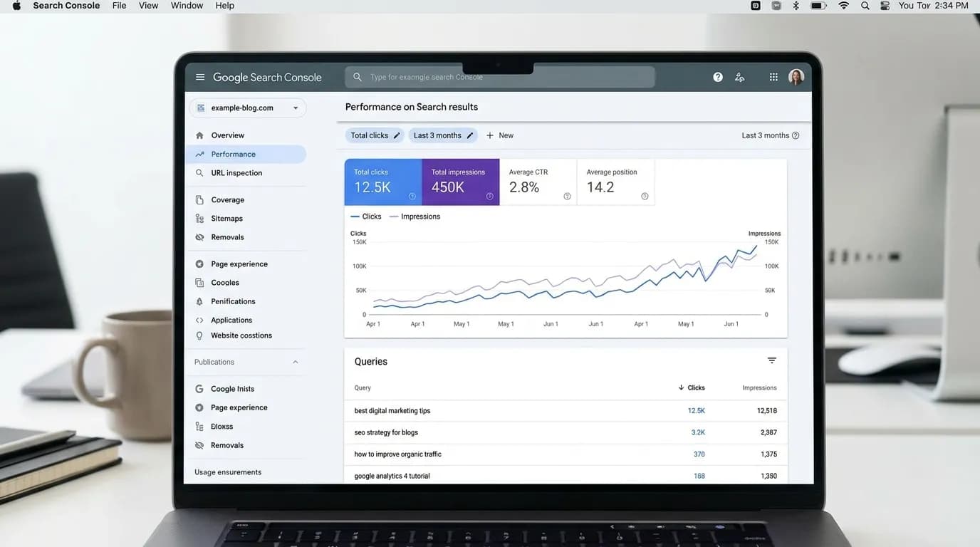The height and width of the screenshot is (547, 980).
Task: Toggle the Clicks series in the chart legend
Action: (366, 217)
